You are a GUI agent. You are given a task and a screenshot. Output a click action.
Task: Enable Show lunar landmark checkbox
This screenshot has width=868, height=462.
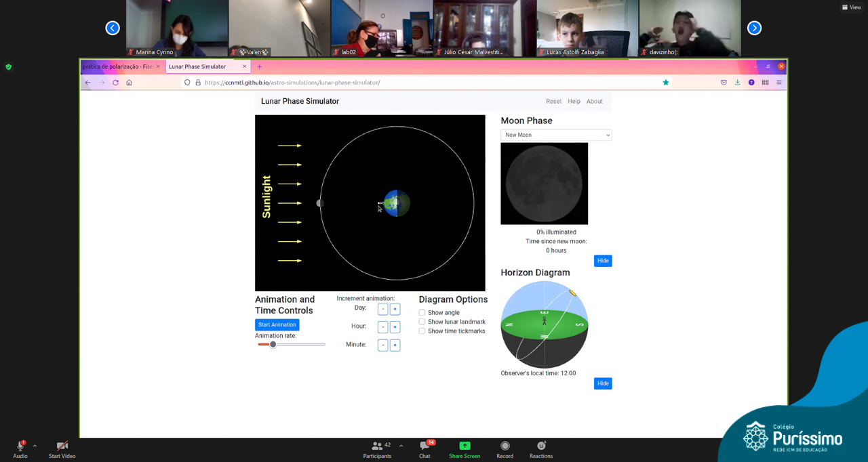[x=422, y=322]
